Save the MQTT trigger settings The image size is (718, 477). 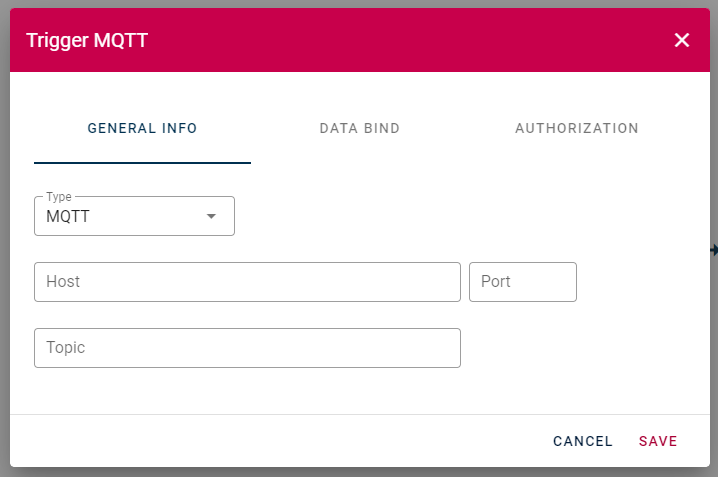(x=658, y=441)
